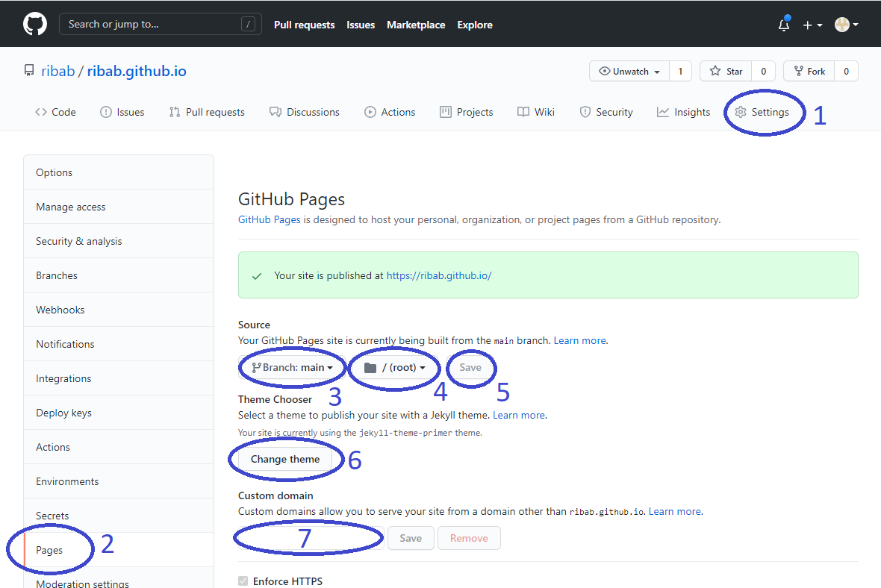The width and height of the screenshot is (881, 588).
Task: Click the Remove custom domain button
Action: click(x=469, y=538)
